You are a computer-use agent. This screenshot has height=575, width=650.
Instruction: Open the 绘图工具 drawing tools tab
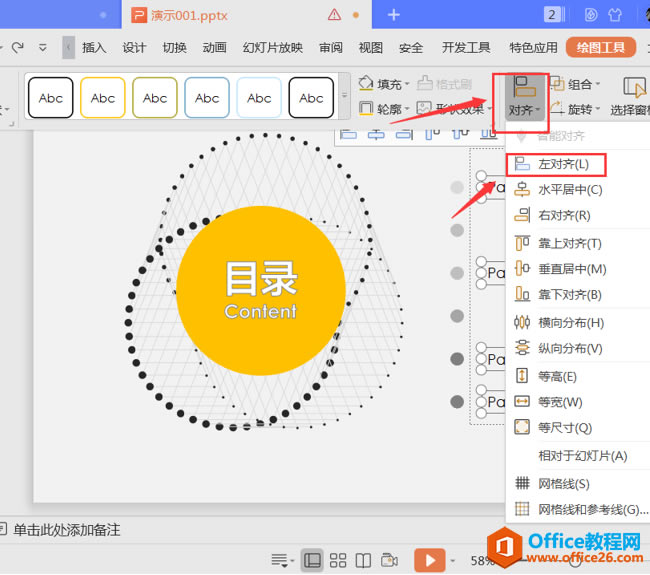coord(601,48)
